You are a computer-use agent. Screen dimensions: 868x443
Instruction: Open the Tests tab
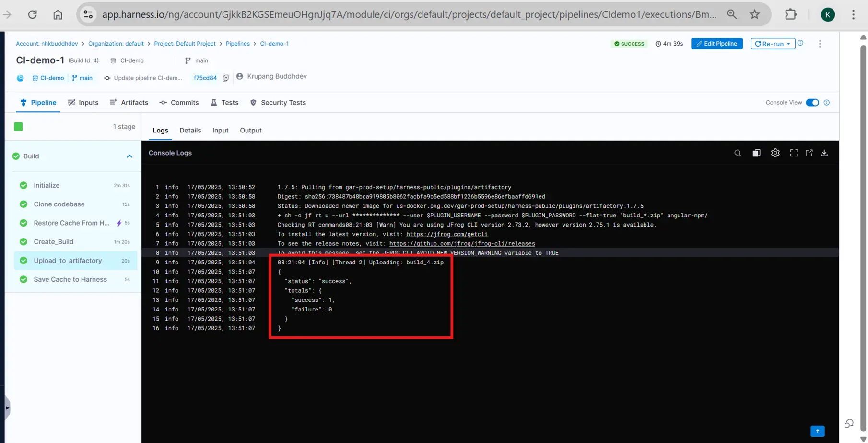click(224, 103)
